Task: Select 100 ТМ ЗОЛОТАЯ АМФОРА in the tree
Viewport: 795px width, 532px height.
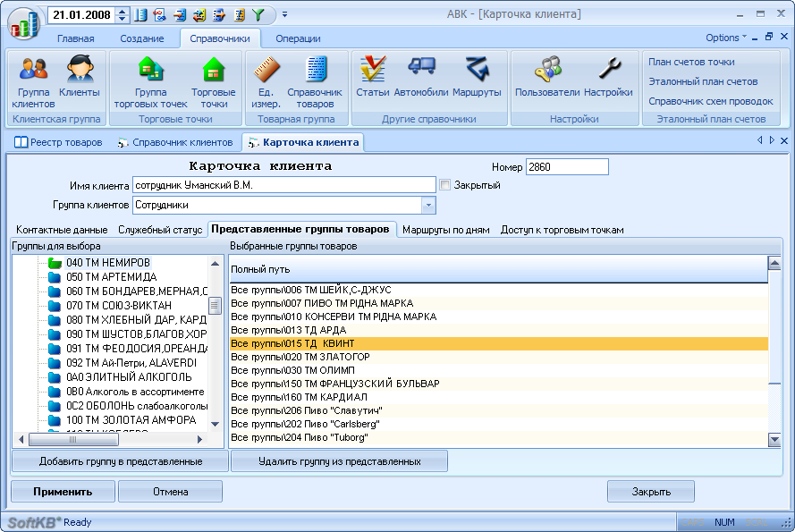Action: tap(131, 420)
